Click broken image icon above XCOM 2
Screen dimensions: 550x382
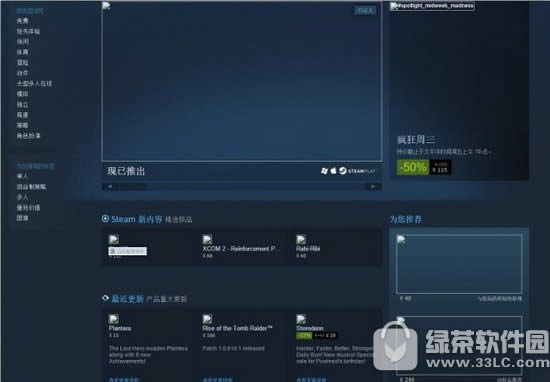pyautogui.click(x=207, y=240)
